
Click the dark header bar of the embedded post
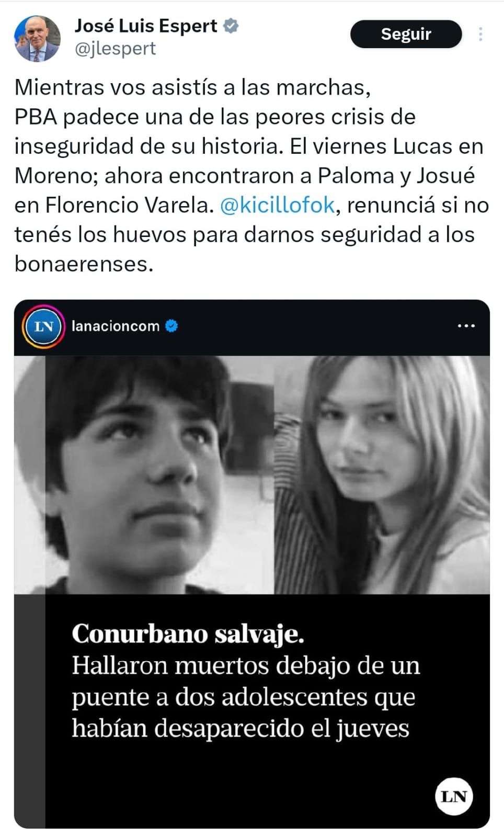252,327
